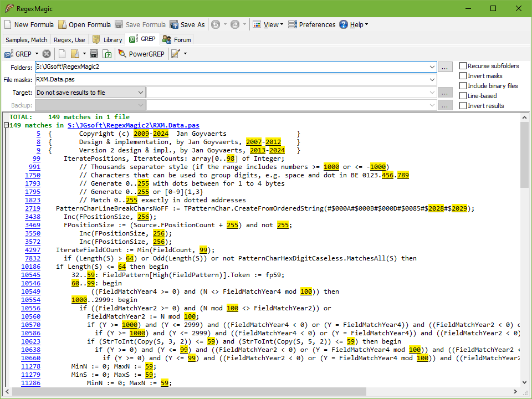Go to line 4297 result
Viewport: 532px width, 399px height.
click(x=33, y=250)
